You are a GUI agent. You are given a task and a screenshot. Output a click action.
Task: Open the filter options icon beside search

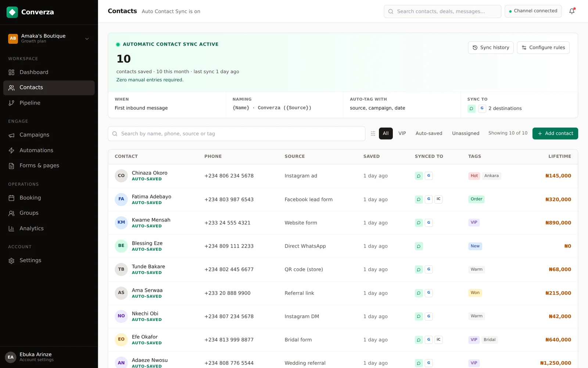[373, 134]
